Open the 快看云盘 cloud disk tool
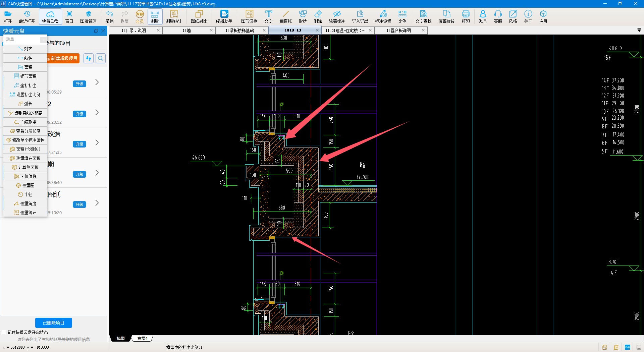644x352 pixels. [x=50, y=16]
